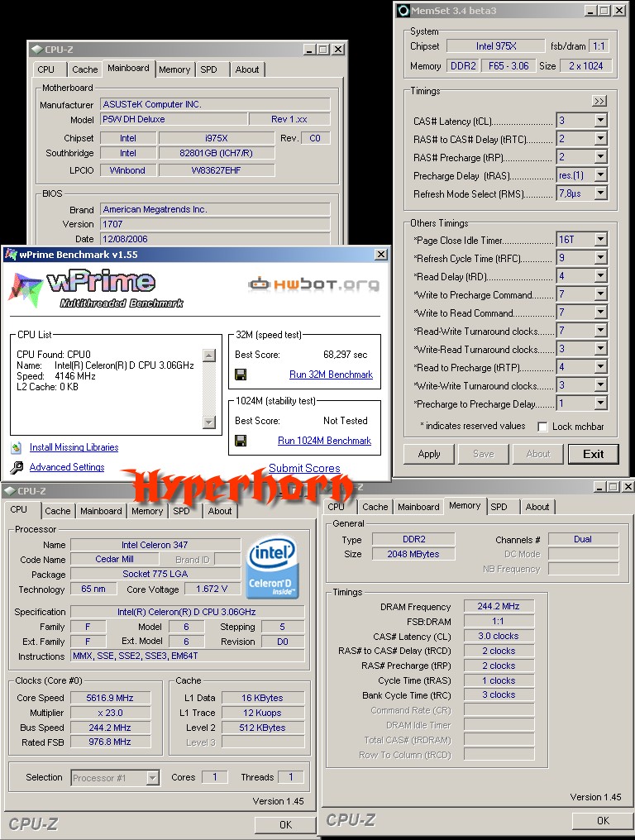Viewport: 635px width, 840px height.
Task: Open Mainboard tab in bottom-left CPU-Z window
Action: click(x=101, y=511)
